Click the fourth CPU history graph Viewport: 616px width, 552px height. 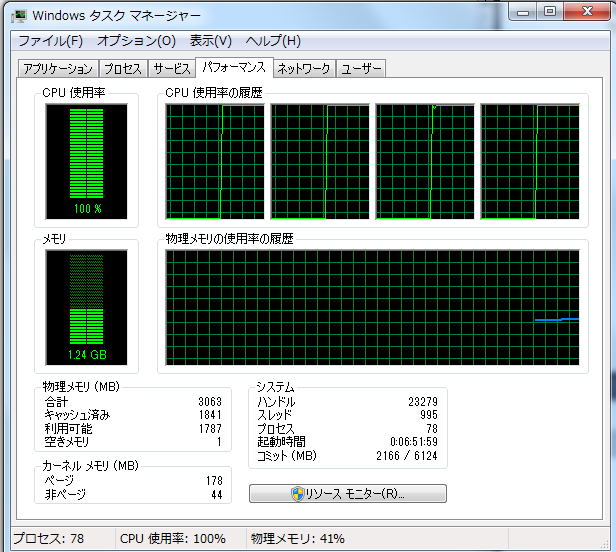pyautogui.click(x=530, y=161)
